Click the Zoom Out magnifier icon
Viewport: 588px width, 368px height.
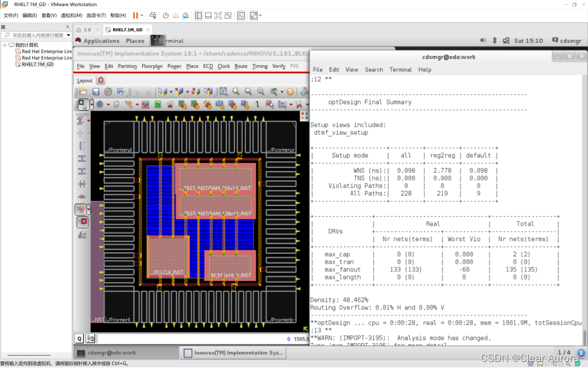248,91
